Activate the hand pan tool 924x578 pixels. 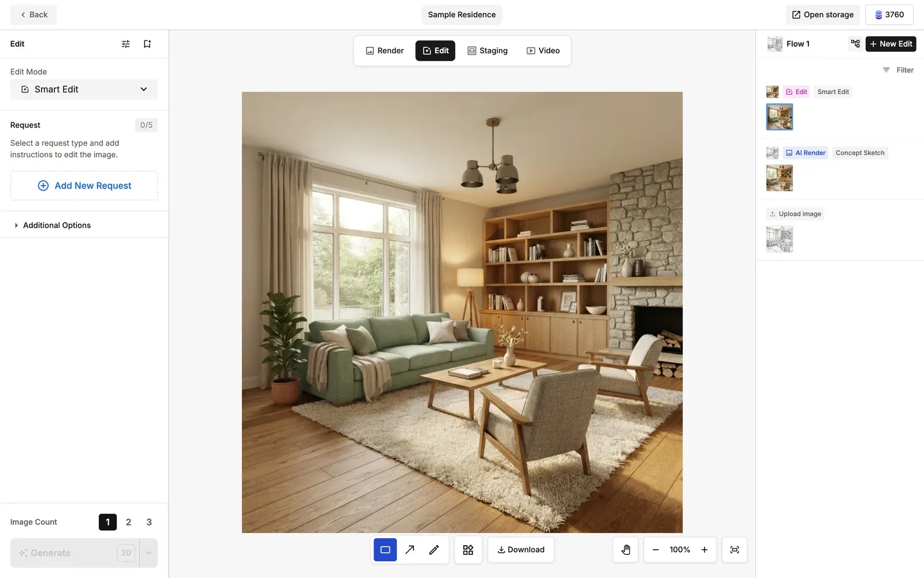tap(626, 550)
